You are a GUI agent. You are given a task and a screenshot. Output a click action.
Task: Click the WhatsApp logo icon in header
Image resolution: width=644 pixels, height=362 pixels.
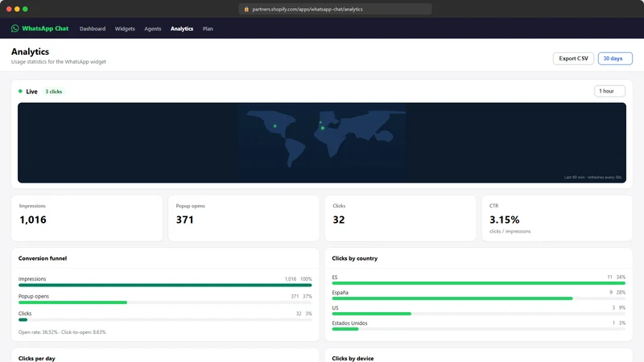pos(14,28)
